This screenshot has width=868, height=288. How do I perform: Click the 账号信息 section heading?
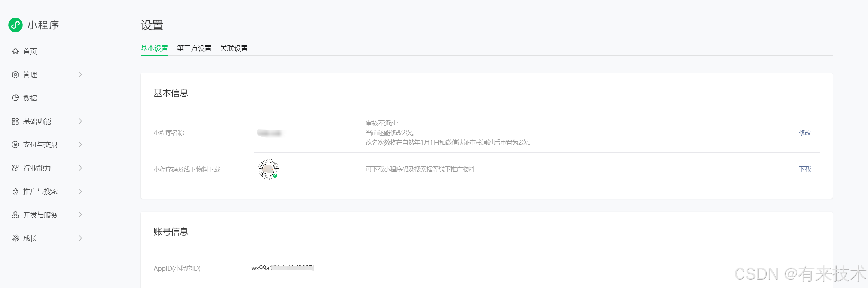(x=171, y=232)
